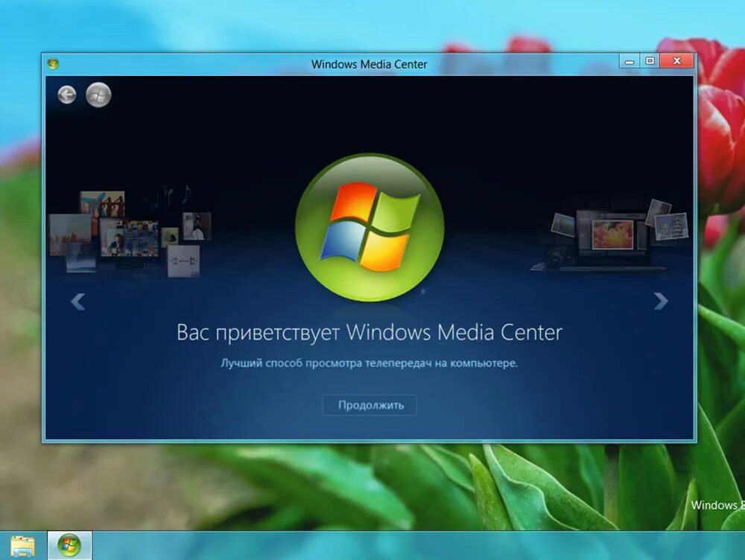The height and width of the screenshot is (560, 745).
Task: Show previous slide with left chevron
Action: point(78,302)
